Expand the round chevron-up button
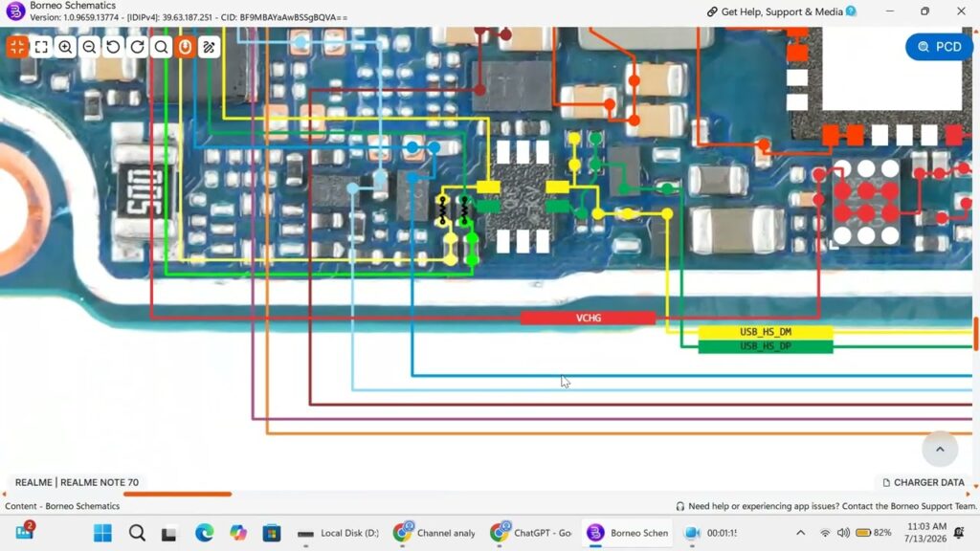Image resolution: width=980 pixels, height=551 pixels. pos(940,449)
